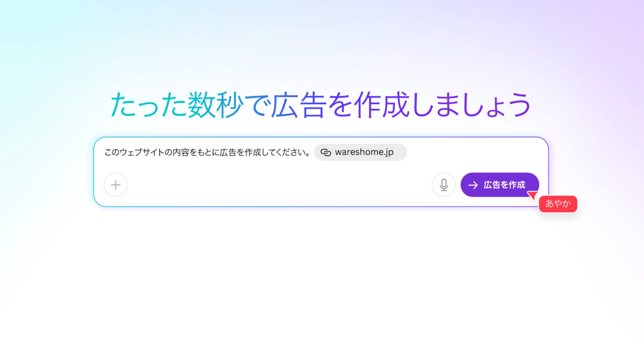Click the あやか collaborator name tag
Screen dimensions: 644x362
pyautogui.click(x=558, y=204)
